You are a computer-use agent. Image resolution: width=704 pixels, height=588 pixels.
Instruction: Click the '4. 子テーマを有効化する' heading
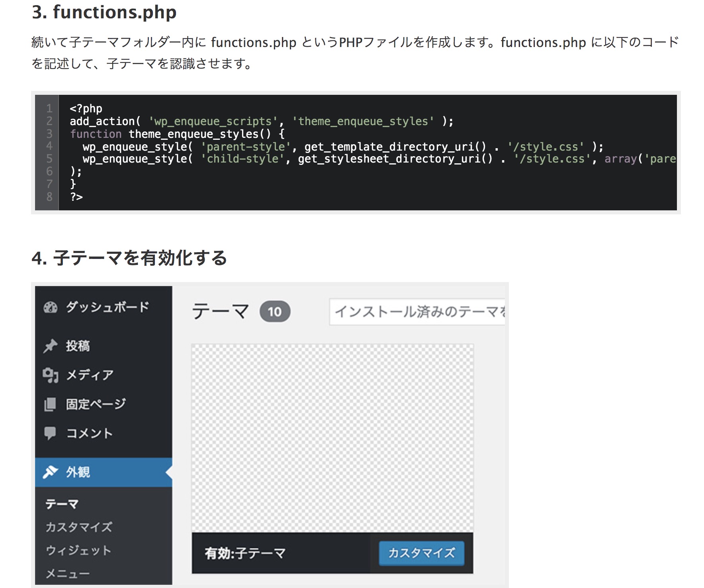(129, 258)
